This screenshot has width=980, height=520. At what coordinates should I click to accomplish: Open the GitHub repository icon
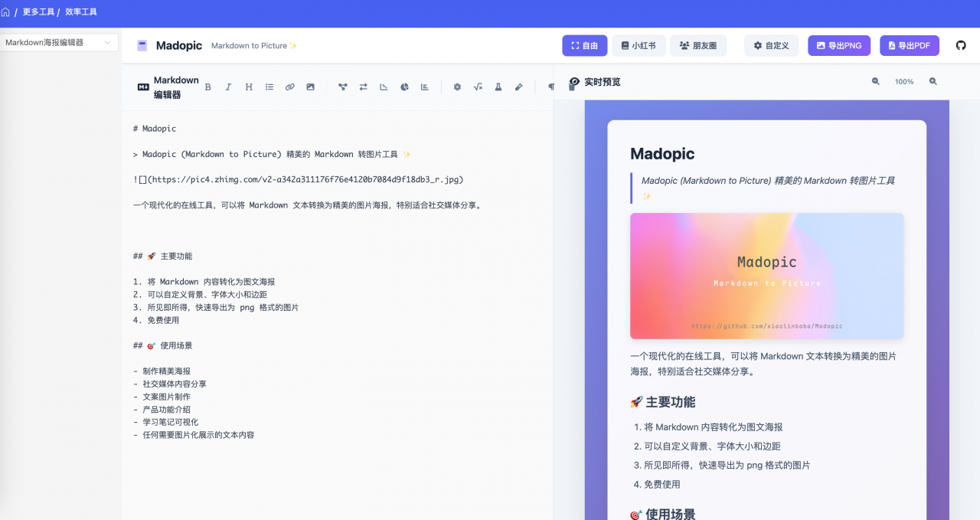pos(962,46)
